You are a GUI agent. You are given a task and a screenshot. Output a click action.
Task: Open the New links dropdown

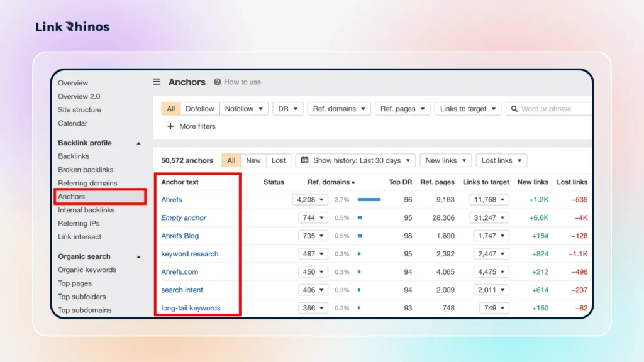[446, 160]
